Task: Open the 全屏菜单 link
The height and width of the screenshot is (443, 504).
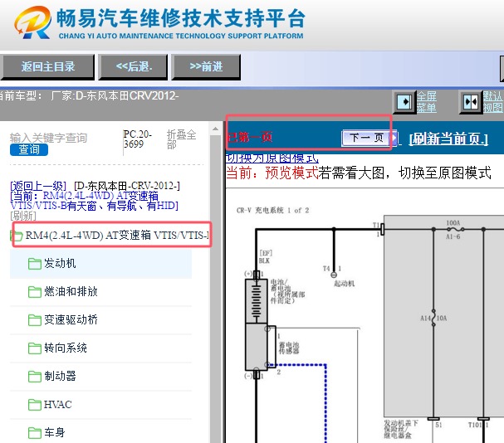Action: tap(427, 102)
